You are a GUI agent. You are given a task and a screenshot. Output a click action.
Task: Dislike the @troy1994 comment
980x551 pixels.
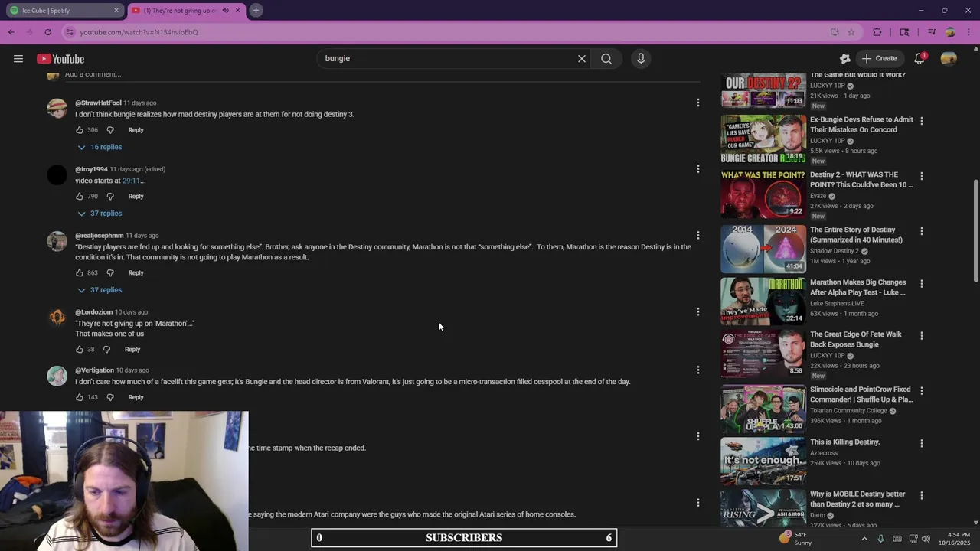110,197
